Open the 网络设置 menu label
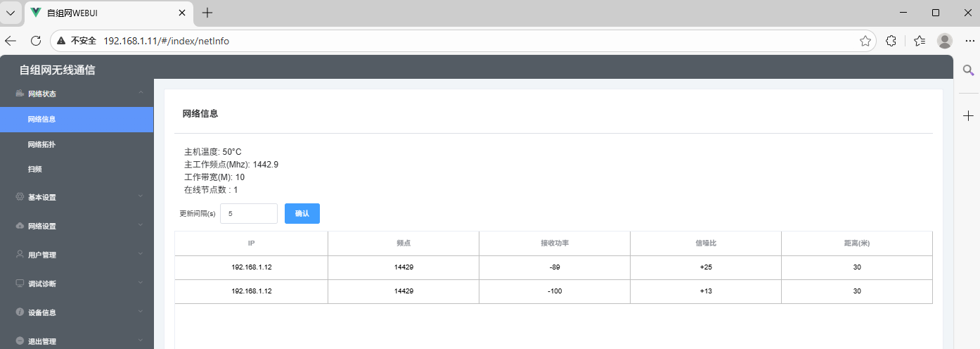The height and width of the screenshot is (349, 980). click(42, 227)
